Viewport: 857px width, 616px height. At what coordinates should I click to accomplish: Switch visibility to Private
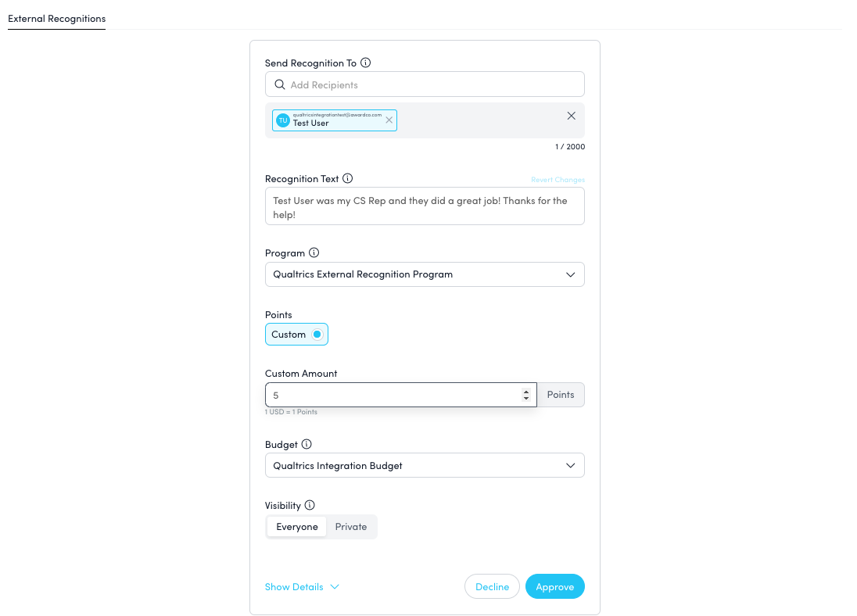351,527
